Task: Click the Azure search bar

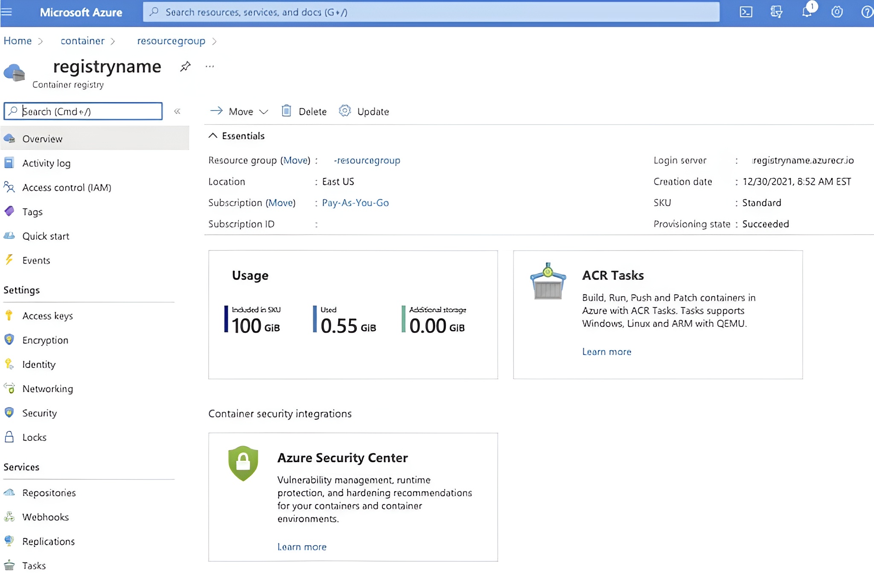Action: 434,12
